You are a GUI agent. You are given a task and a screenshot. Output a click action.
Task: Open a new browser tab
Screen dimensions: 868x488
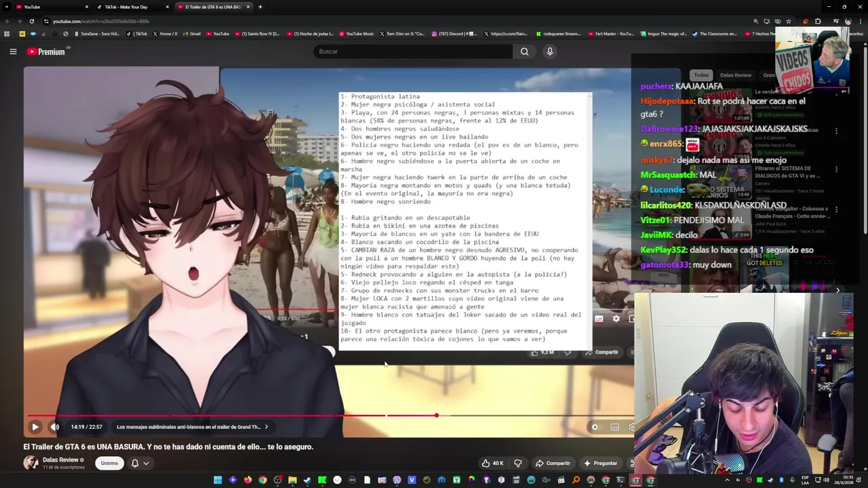tap(260, 7)
